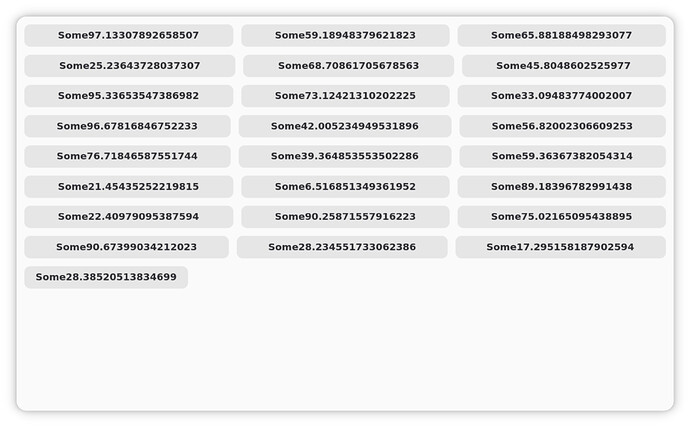Viewport: 690px width, 427px height.
Task: Activate the Some96.67816846752233 button
Action: [x=127, y=127]
